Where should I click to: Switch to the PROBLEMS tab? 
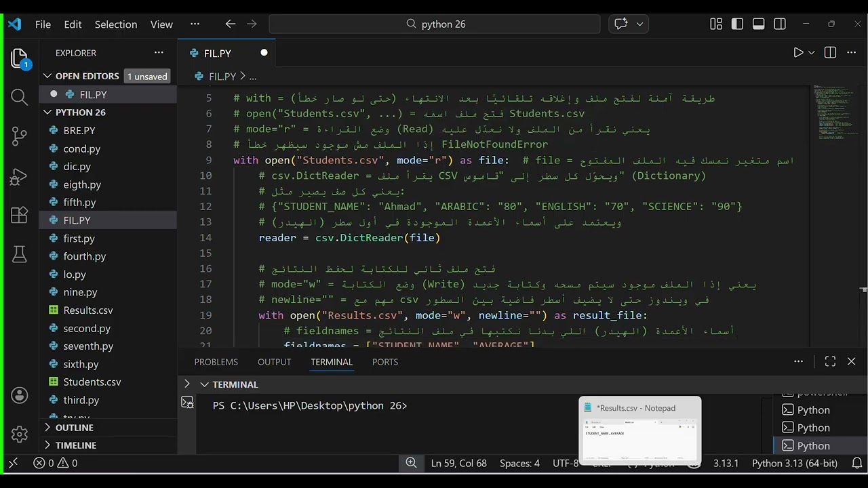(216, 362)
